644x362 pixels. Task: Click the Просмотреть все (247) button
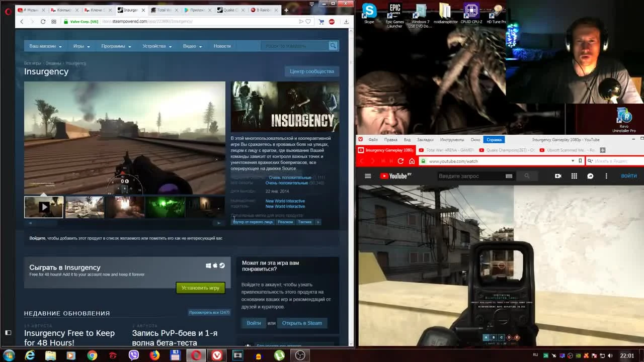[209, 312]
